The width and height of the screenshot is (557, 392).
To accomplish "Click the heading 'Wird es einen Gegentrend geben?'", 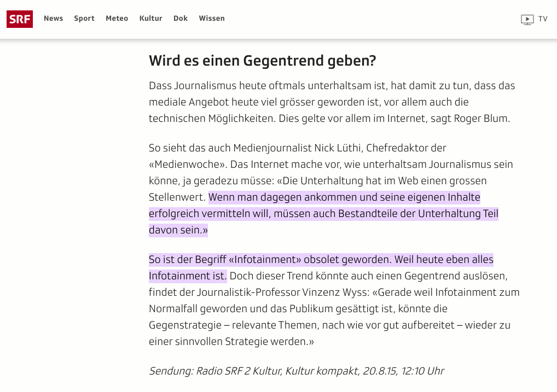I will (x=262, y=61).
